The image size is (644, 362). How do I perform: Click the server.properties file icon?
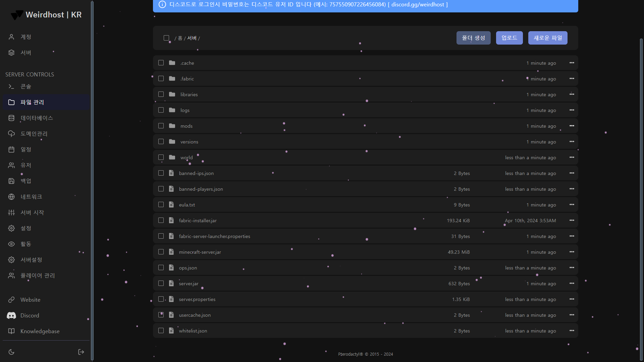click(x=171, y=299)
